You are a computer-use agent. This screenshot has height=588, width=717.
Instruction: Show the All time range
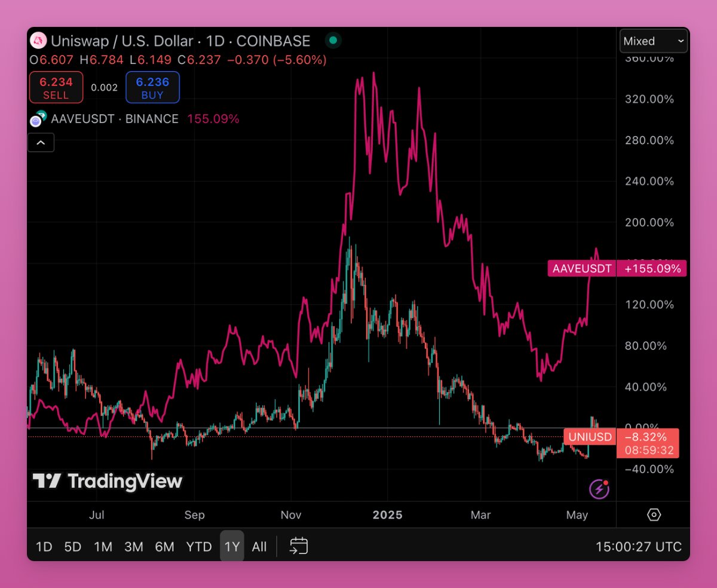(259, 546)
